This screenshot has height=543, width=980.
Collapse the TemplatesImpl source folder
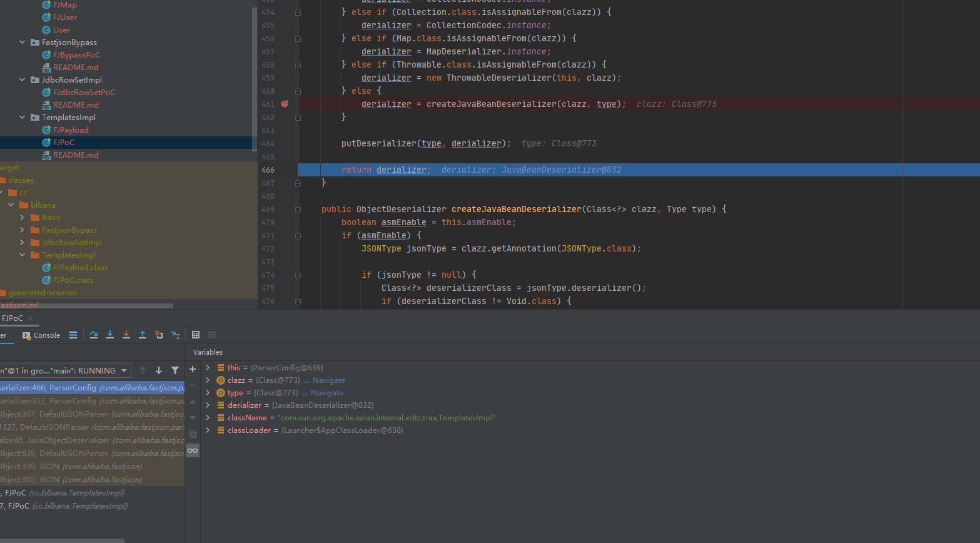point(23,118)
